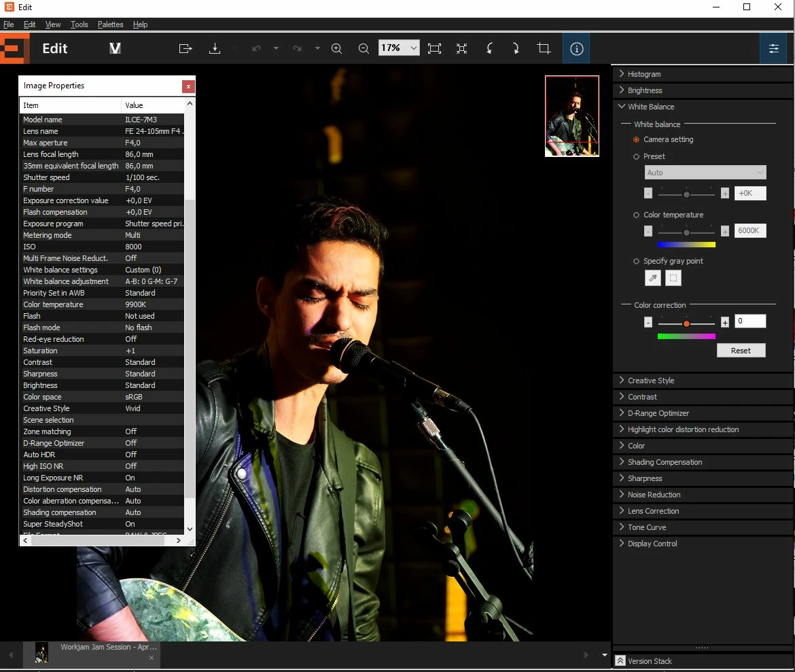This screenshot has height=672, width=795.
Task: Click the zoom in magnifier icon
Action: pos(336,48)
